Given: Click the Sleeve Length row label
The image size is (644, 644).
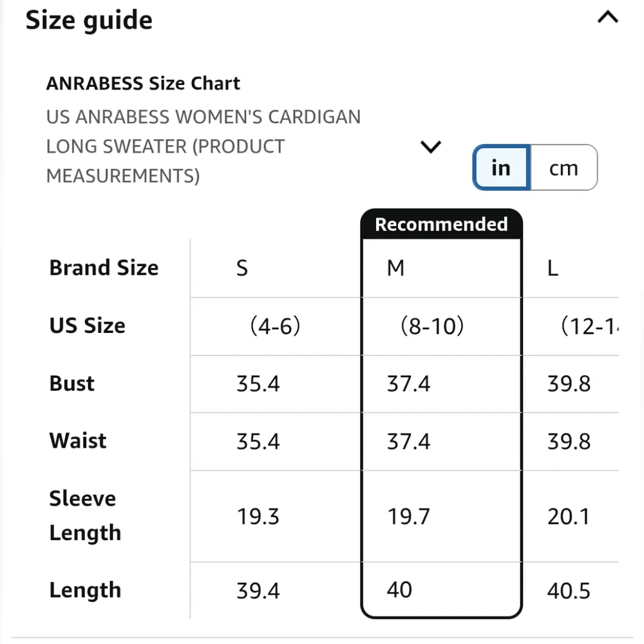Looking at the screenshot, I should tap(84, 516).
